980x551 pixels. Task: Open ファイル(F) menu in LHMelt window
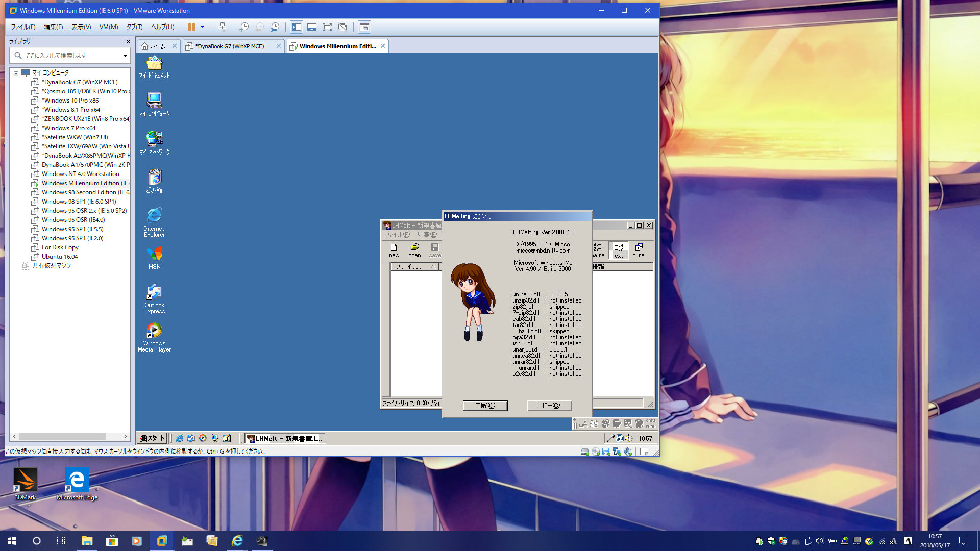click(397, 235)
